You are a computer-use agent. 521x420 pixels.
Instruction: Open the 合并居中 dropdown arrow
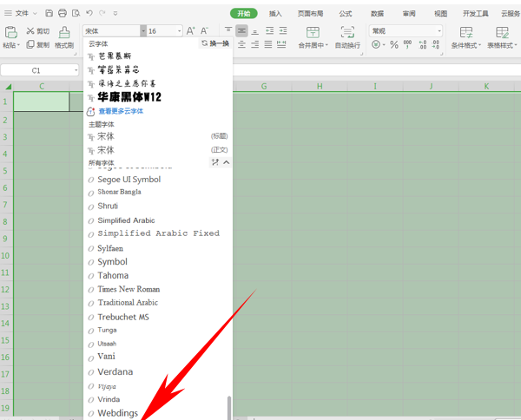click(x=326, y=45)
